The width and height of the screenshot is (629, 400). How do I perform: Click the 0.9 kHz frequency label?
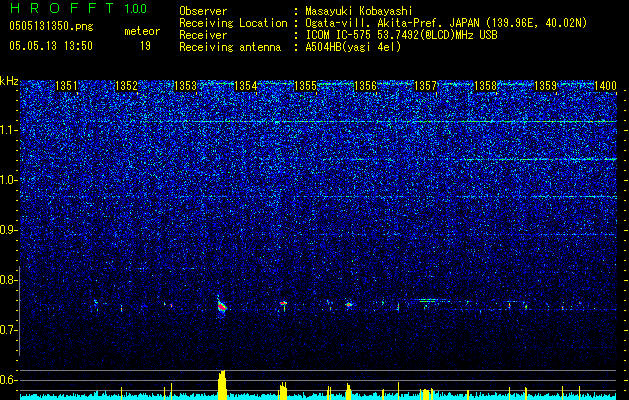click(9, 230)
